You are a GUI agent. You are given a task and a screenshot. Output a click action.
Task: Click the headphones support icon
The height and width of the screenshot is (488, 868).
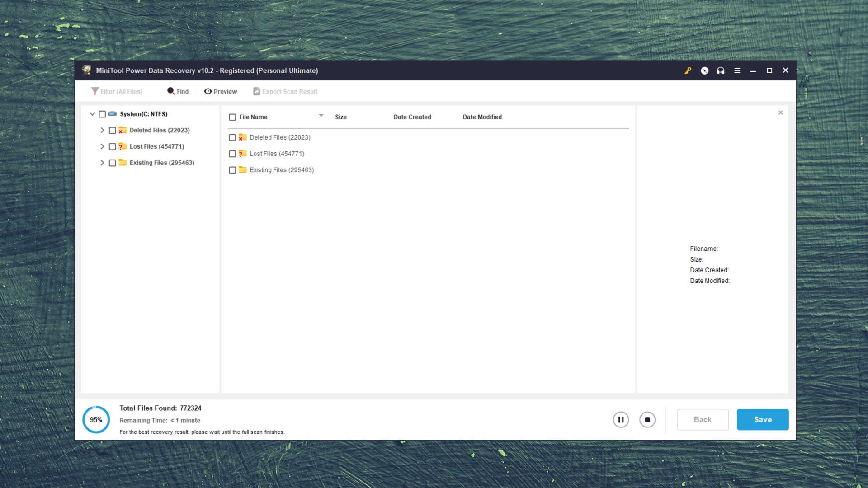(x=721, y=70)
